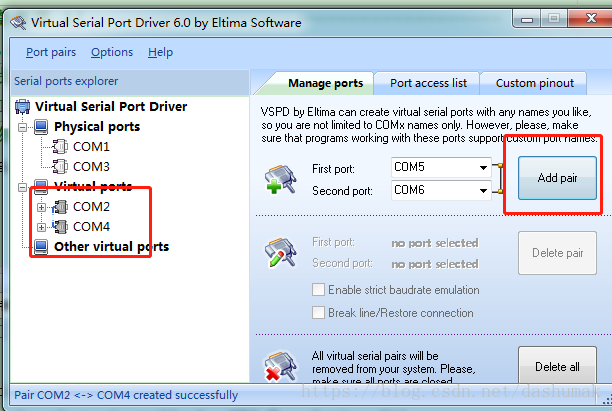Click the Delete pair button
The image size is (612, 411).
[x=557, y=253]
